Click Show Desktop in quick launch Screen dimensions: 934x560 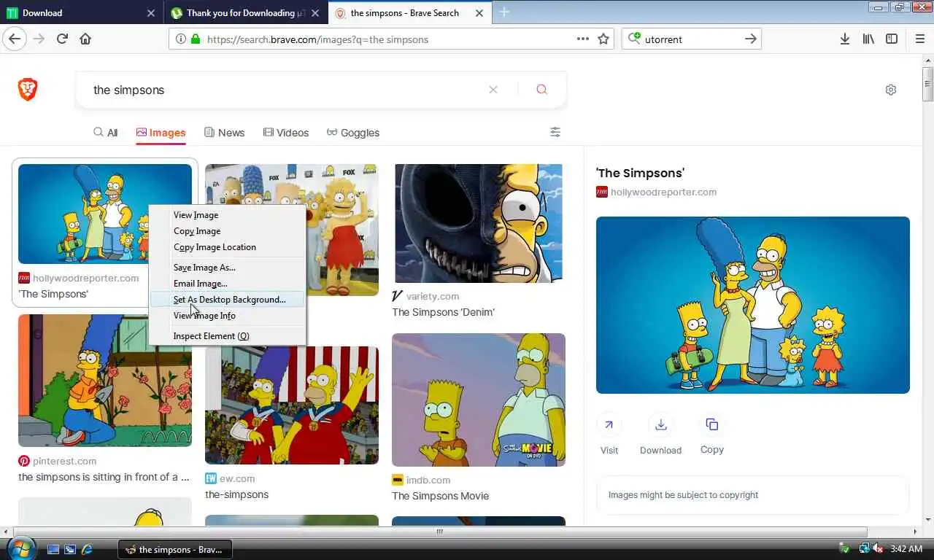(x=53, y=549)
